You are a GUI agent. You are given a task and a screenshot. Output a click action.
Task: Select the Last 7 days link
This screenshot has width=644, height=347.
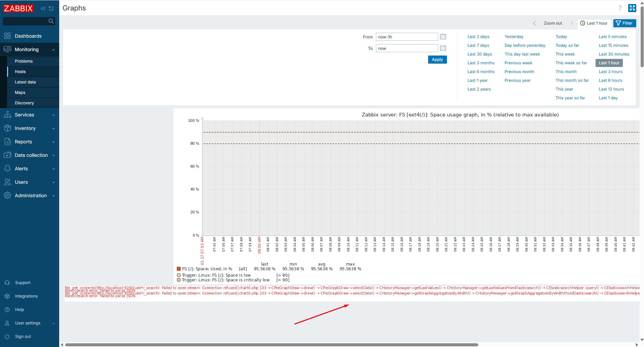[478, 45]
